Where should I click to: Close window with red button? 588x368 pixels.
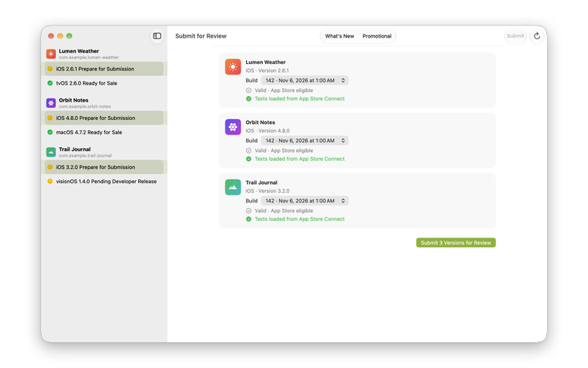(x=51, y=36)
